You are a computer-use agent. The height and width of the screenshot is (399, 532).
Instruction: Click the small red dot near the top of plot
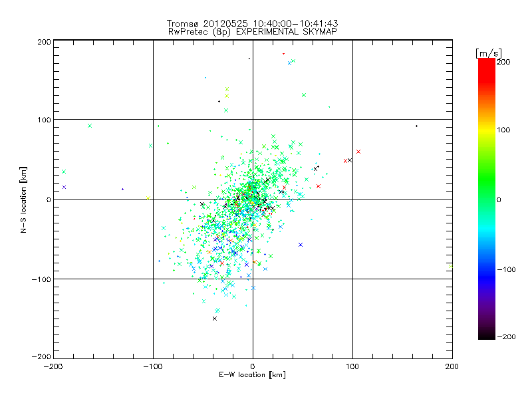[x=284, y=54]
